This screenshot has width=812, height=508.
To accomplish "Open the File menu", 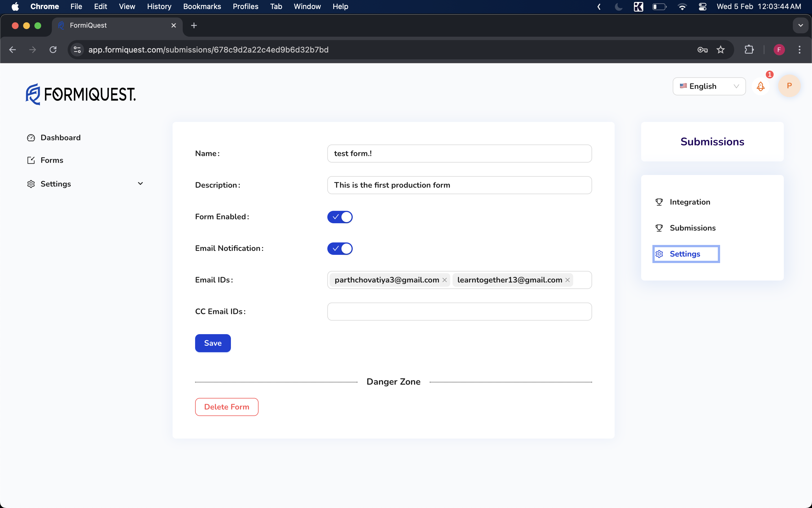I will pyautogui.click(x=76, y=6).
